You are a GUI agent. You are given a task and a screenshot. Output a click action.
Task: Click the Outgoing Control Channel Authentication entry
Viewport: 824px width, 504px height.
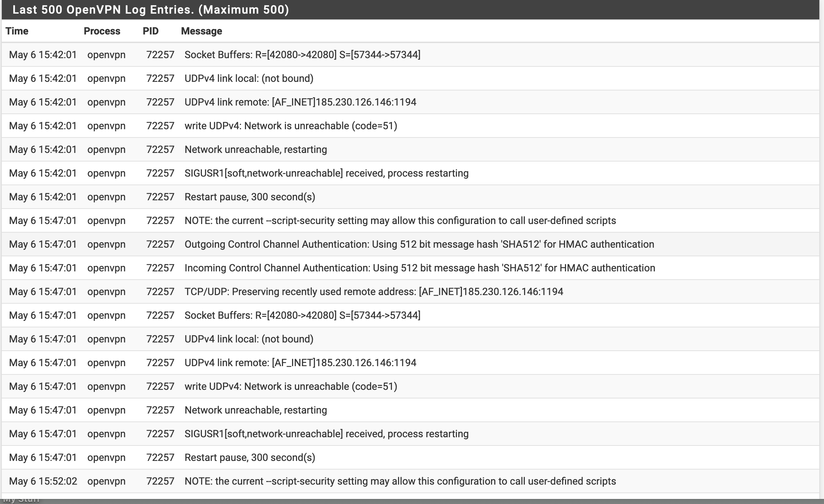(x=411, y=244)
